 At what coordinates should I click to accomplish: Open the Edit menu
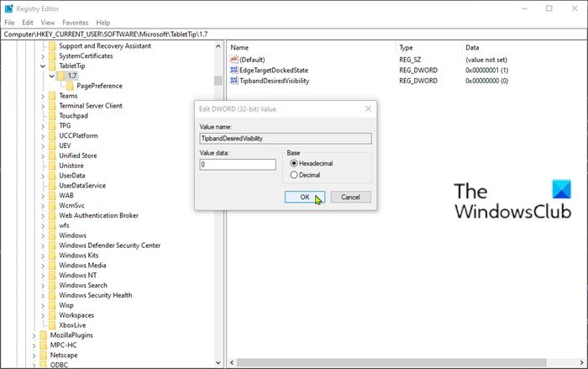28,23
